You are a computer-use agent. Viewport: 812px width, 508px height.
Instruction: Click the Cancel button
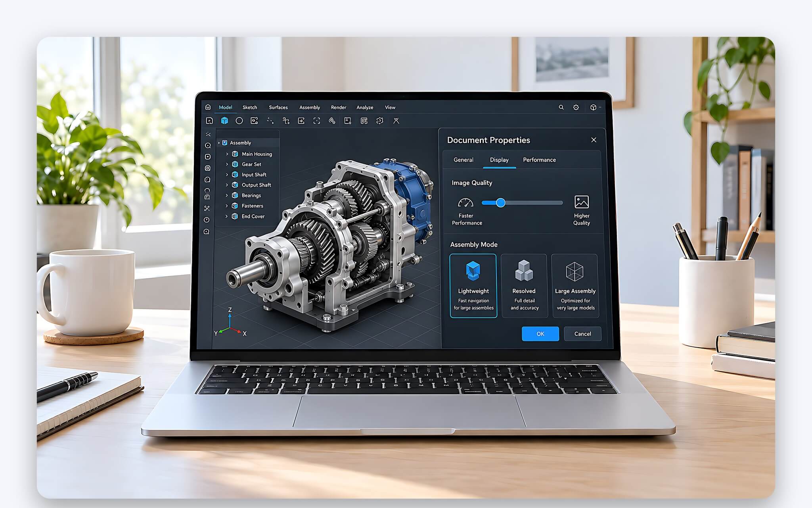[582, 334]
